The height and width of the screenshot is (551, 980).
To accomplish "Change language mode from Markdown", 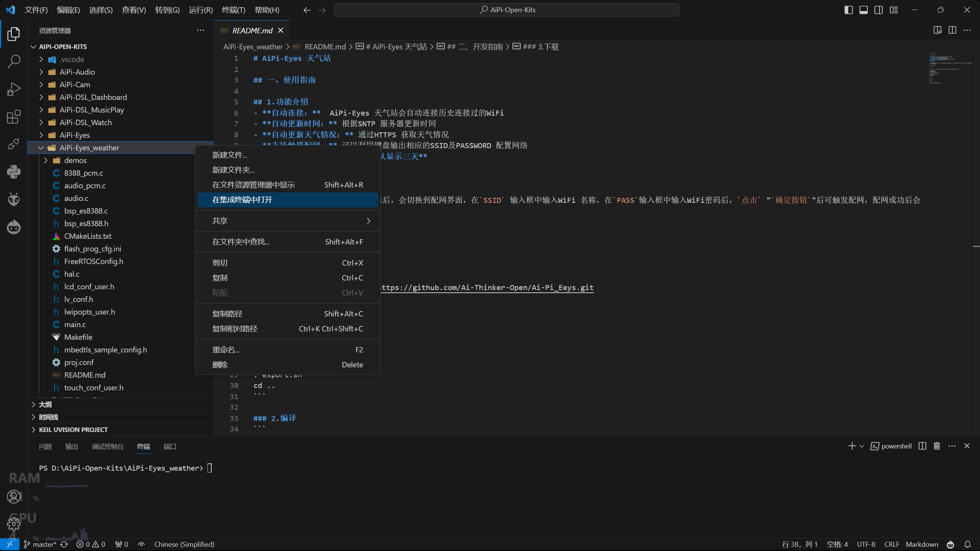I will click(x=922, y=544).
